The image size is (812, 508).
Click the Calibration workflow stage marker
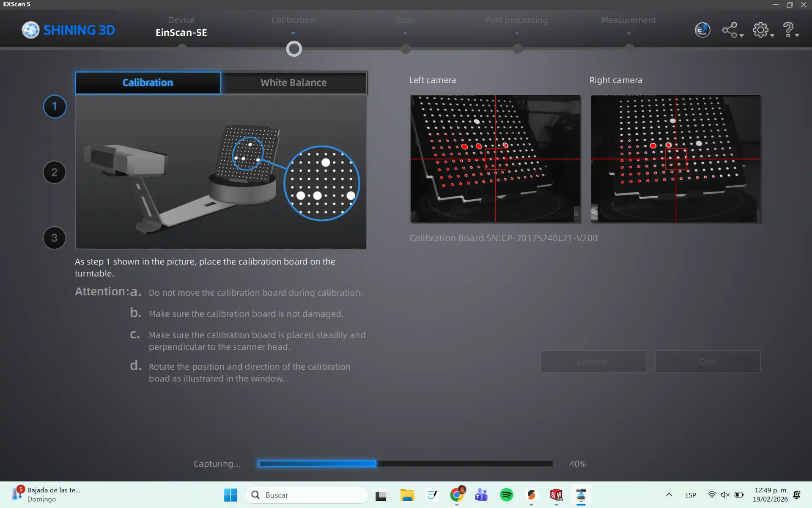tap(294, 49)
